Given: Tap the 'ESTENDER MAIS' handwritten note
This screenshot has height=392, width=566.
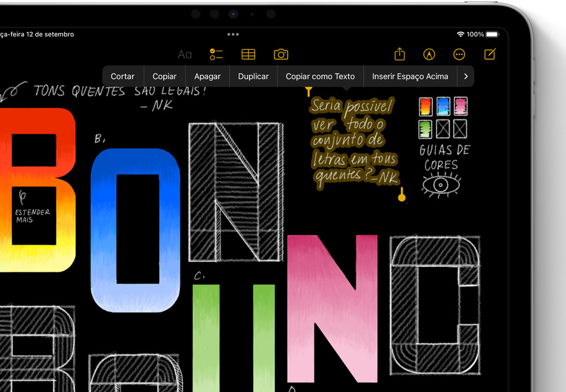Looking at the screenshot, I should [32, 216].
